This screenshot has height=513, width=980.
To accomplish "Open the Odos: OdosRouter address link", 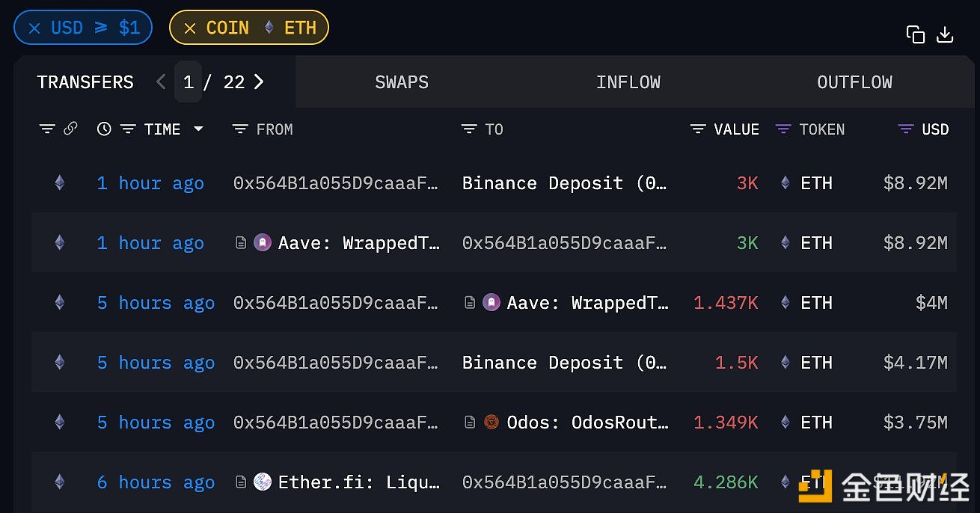I will click(x=587, y=423).
